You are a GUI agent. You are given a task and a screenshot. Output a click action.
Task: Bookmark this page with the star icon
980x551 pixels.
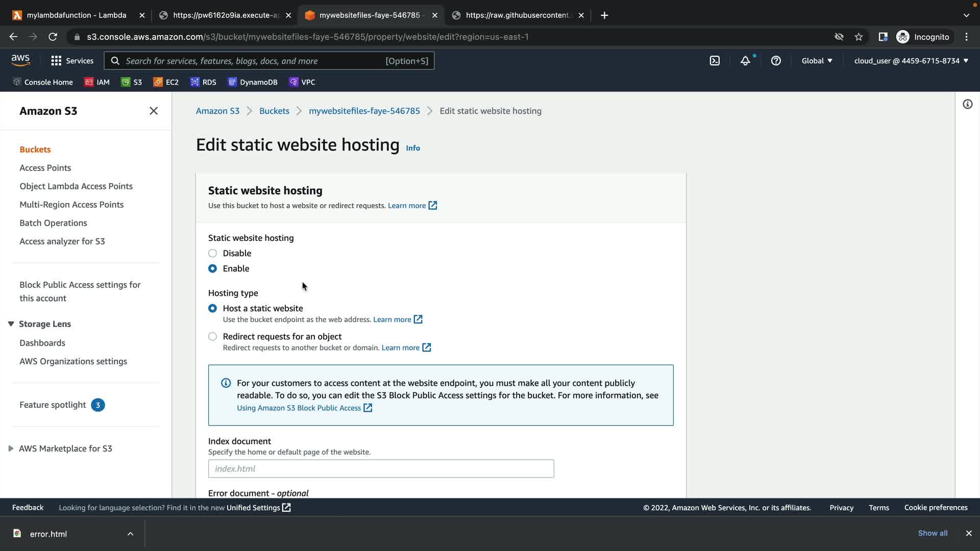[859, 37]
